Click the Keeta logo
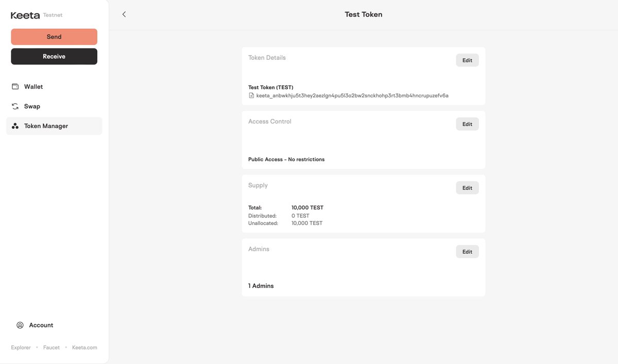This screenshot has height=364, width=618. pyautogui.click(x=25, y=15)
